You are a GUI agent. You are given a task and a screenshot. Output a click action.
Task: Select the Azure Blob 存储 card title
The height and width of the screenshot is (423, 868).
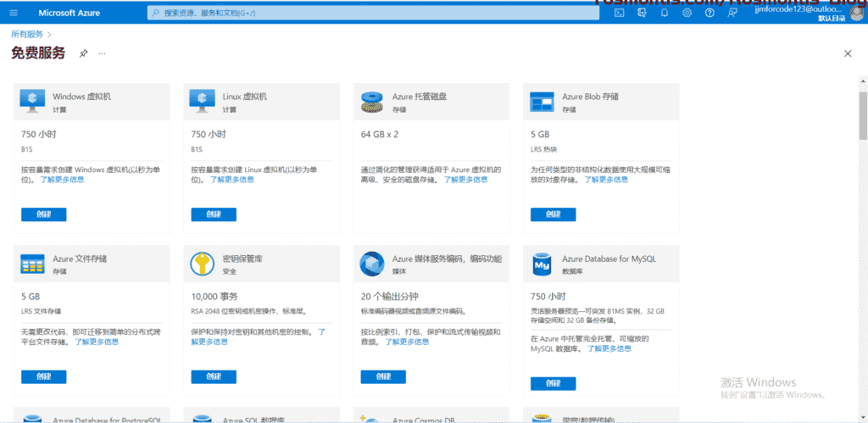590,97
